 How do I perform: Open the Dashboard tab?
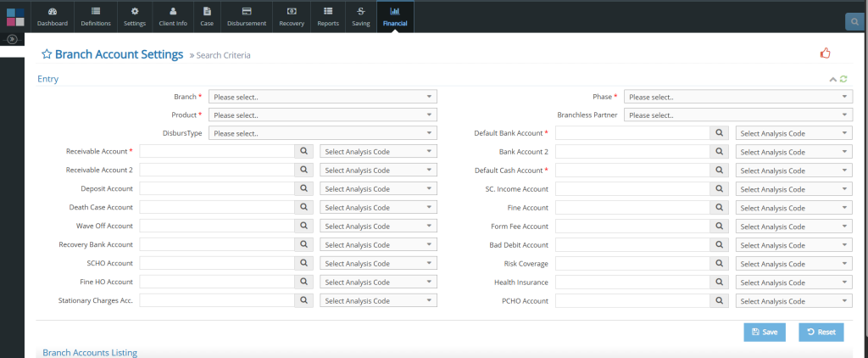pos(53,17)
